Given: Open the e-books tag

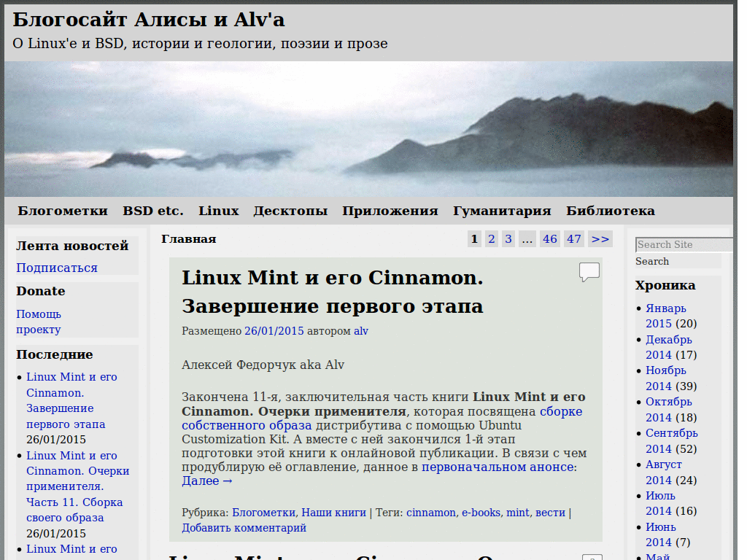Looking at the screenshot, I should pos(481,513).
